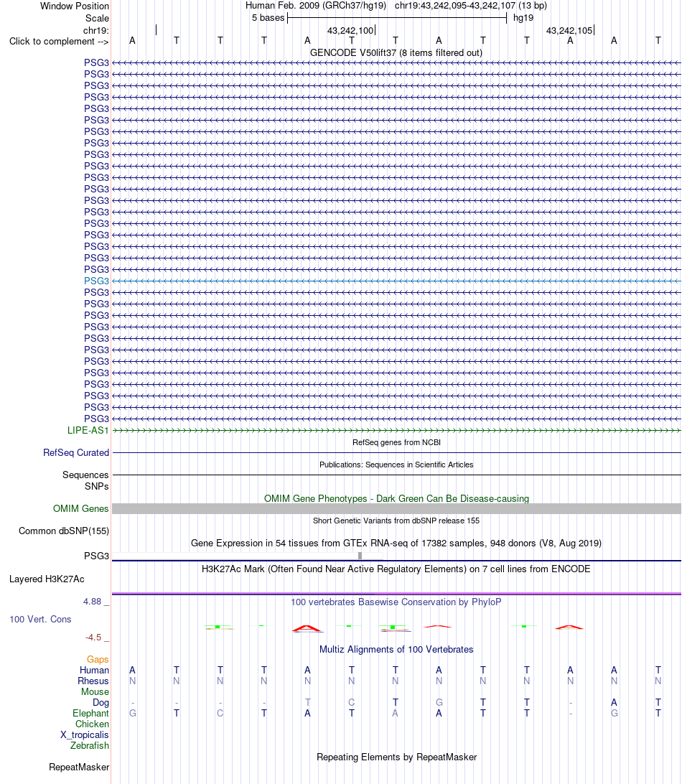Click the gray OMIM Genes bar

(x=396, y=508)
